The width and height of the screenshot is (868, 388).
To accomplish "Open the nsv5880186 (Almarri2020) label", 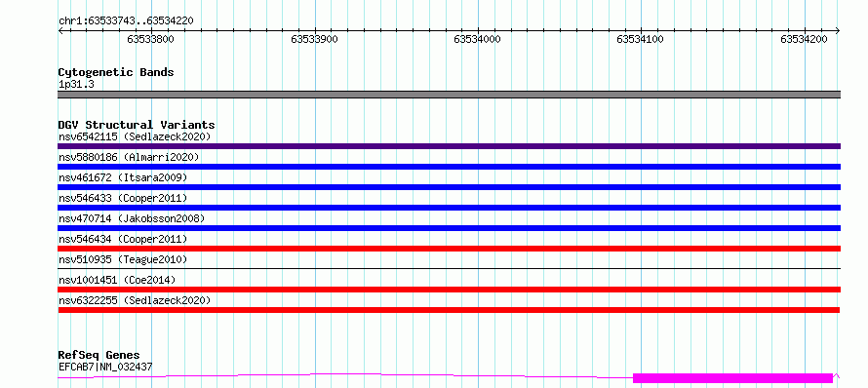I will pos(129,157).
